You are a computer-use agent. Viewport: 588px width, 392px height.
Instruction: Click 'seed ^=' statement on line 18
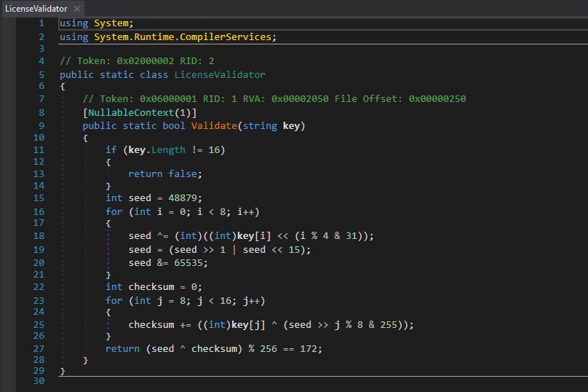(x=251, y=236)
